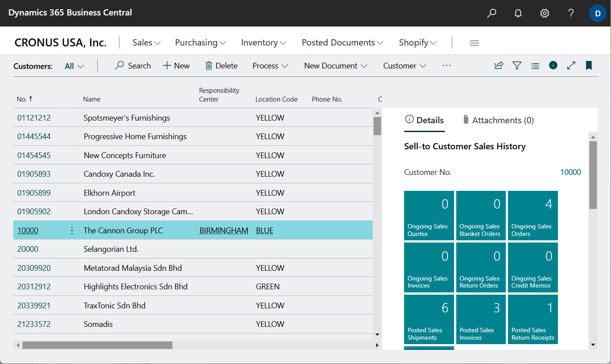The width and height of the screenshot is (611, 364).
Task: Change the Customers view filter All
Action: [x=74, y=66]
